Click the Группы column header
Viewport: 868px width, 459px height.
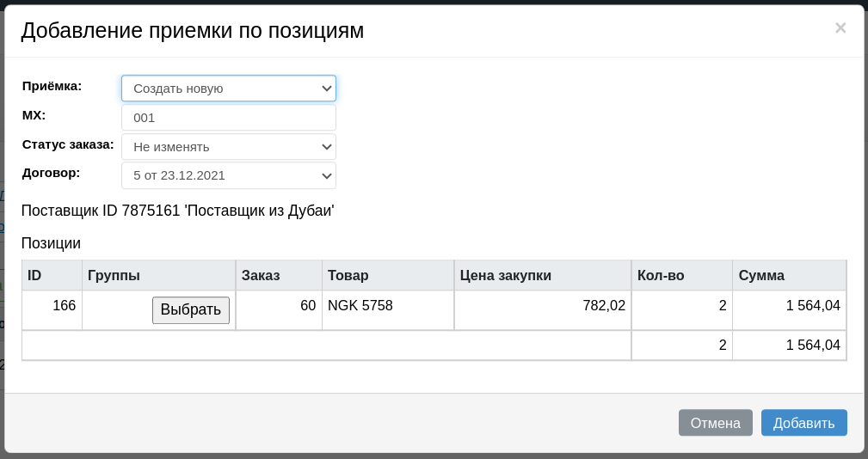(x=159, y=275)
